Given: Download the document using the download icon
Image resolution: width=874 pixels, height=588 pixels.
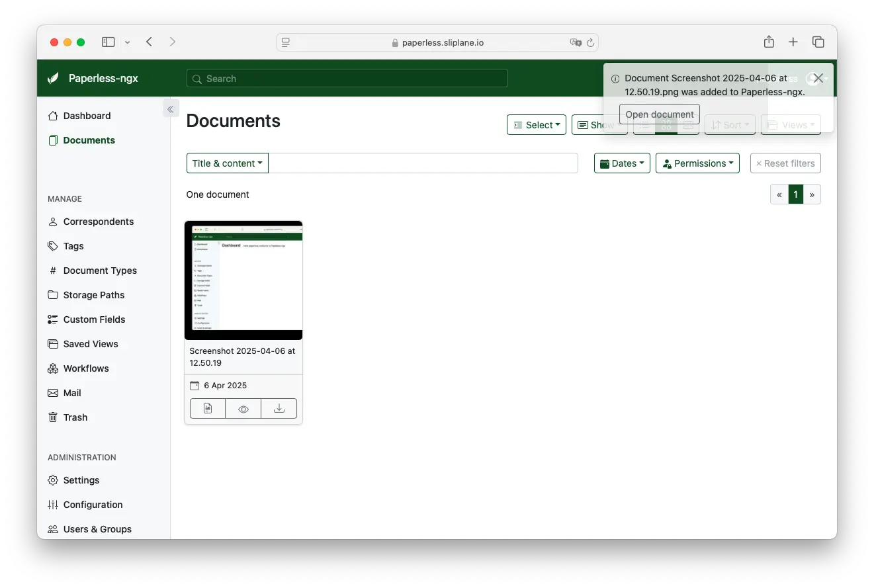Looking at the screenshot, I should (279, 408).
